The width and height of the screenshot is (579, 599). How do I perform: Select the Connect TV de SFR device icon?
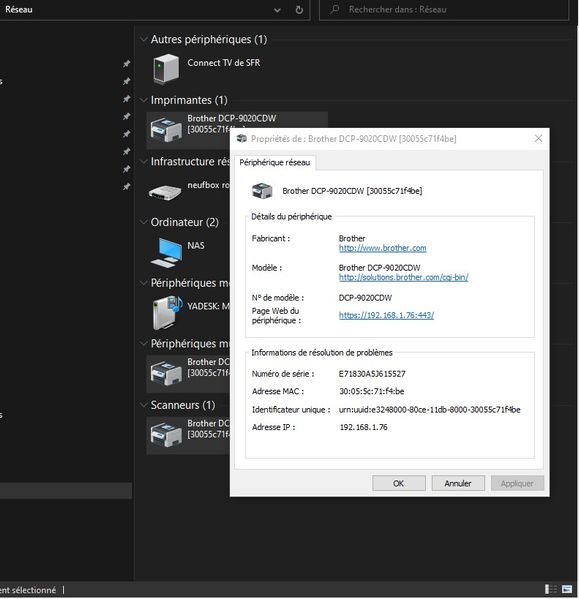tap(166, 69)
